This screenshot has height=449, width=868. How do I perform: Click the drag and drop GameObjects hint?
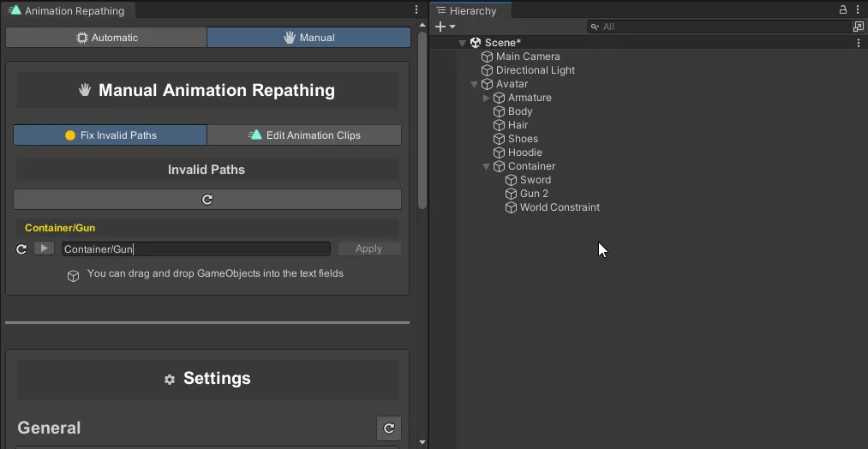pos(215,273)
